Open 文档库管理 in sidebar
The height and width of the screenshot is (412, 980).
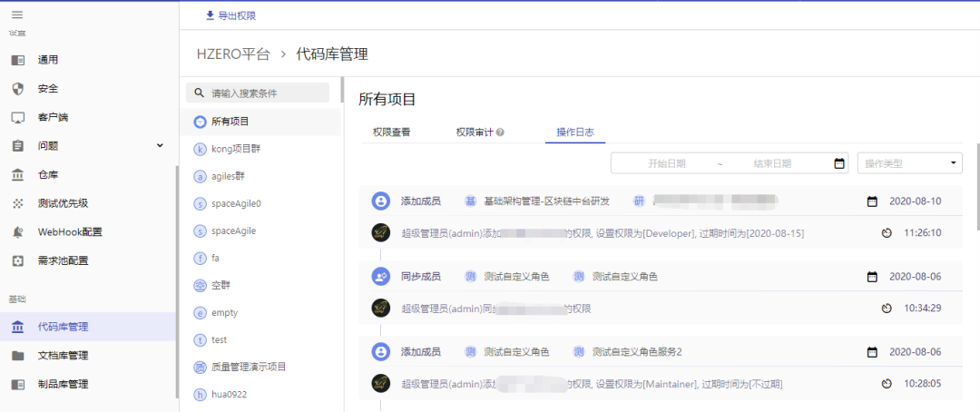point(63,356)
